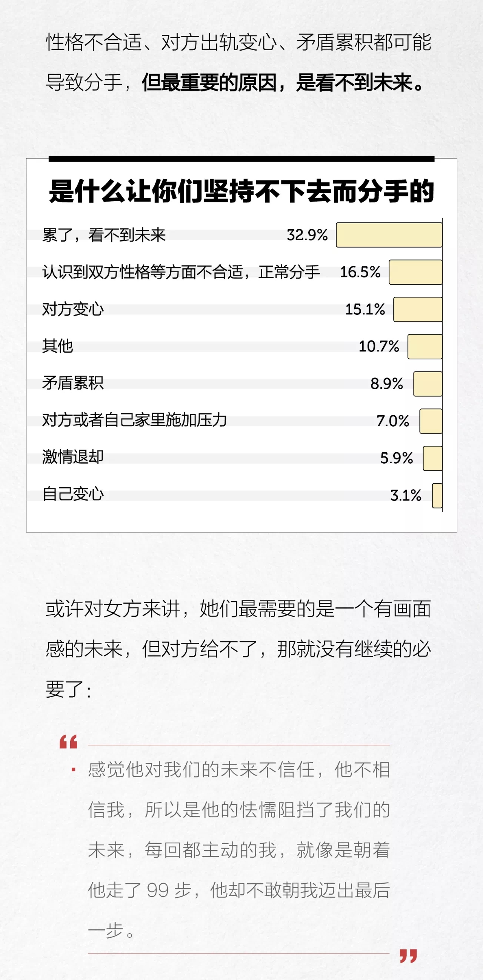Click the bold text 但最重要的原因，是看不到未来

pyautogui.click(x=283, y=83)
